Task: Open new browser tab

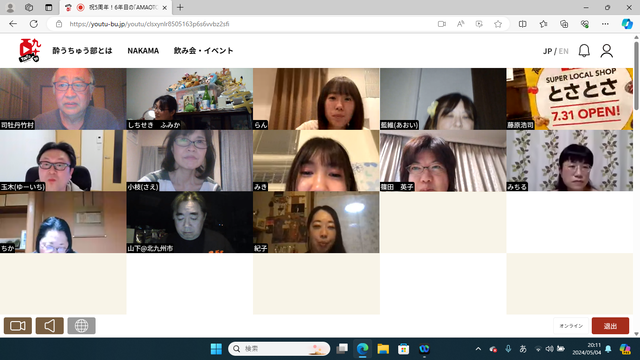Action: [x=180, y=7]
